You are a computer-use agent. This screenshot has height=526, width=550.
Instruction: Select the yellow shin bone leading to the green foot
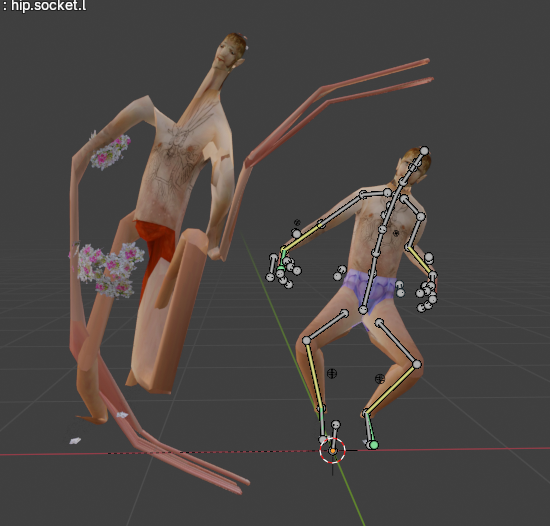391,389
